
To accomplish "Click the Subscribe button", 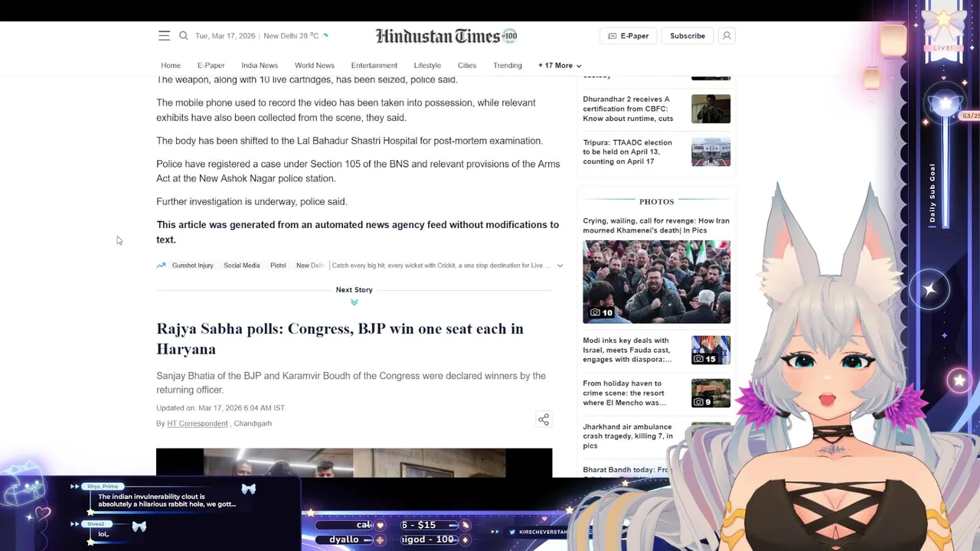I will coord(688,36).
